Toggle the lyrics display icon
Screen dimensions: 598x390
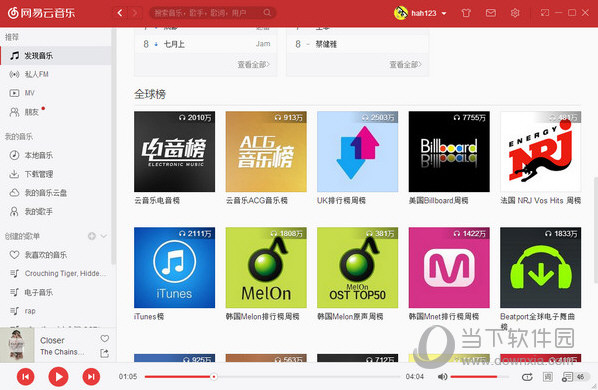(548, 377)
